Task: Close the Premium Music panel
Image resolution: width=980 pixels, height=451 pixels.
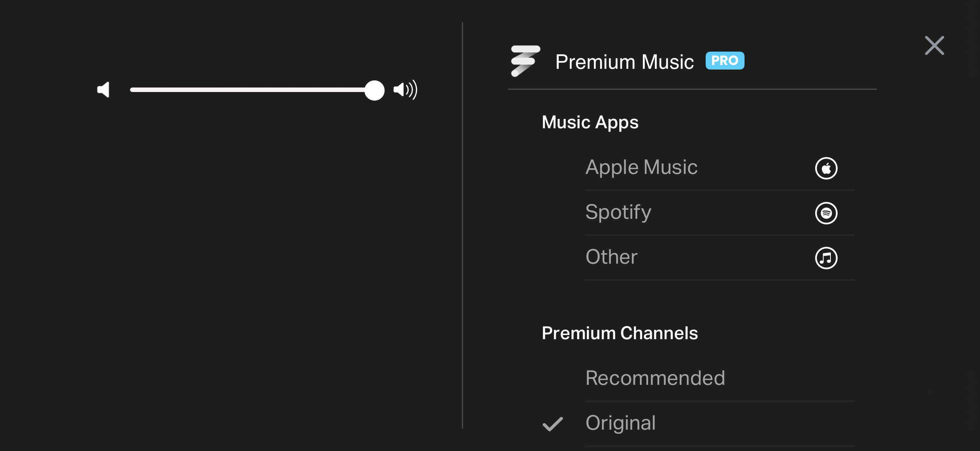Action: click(934, 46)
